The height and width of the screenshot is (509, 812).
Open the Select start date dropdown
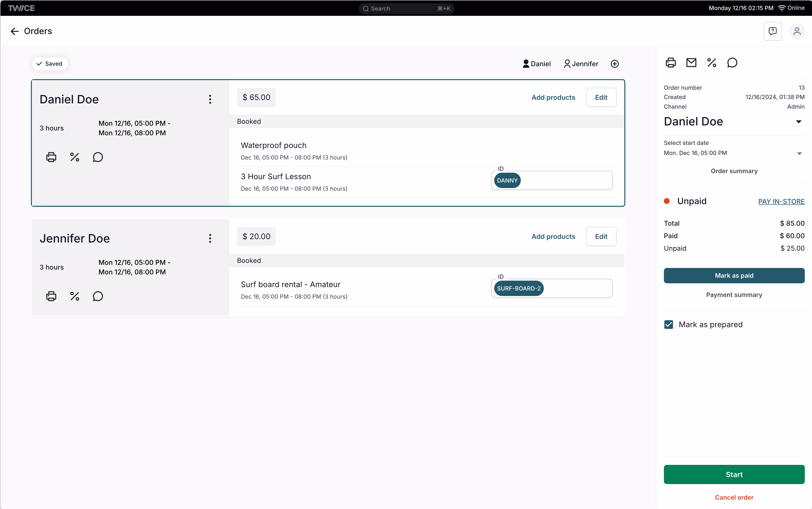pos(799,153)
